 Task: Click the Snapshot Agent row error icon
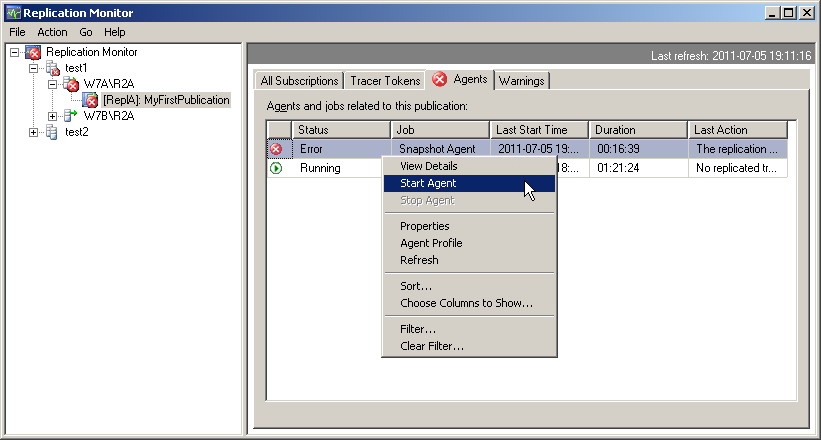pyautogui.click(x=275, y=149)
